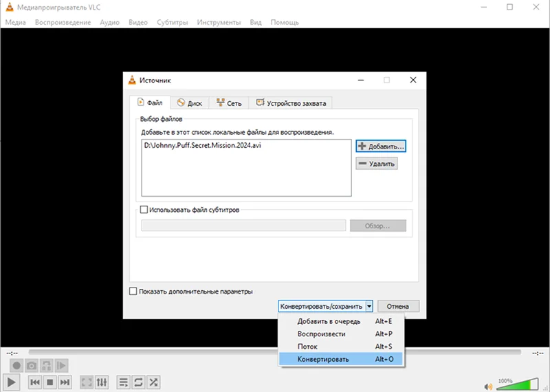Viewport: 550px width, 392px height.
Task: Open extended settings equalizer icon
Action: pyautogui.click(x=102, y=382)
